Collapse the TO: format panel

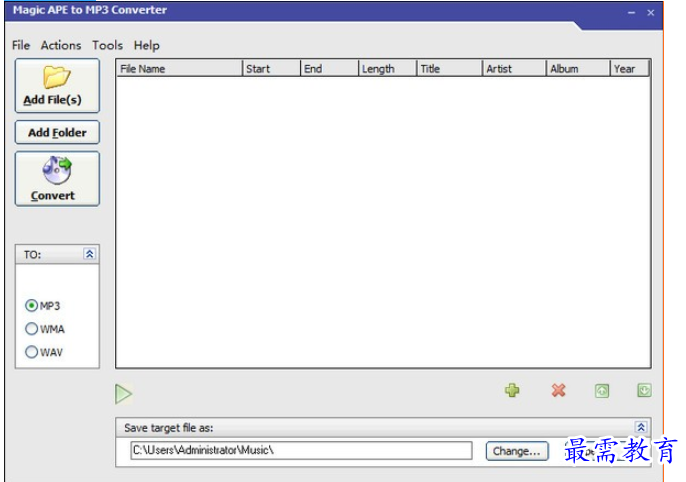click(x=89, y=254)
